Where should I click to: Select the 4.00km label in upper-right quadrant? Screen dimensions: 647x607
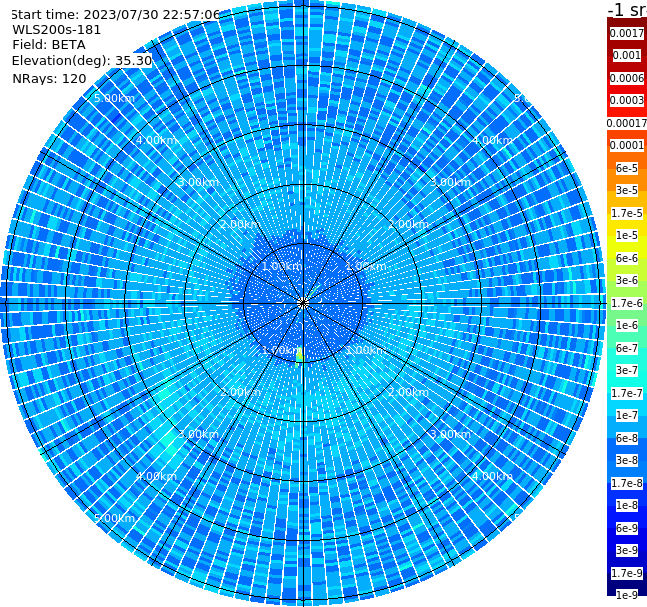(492, 140)
